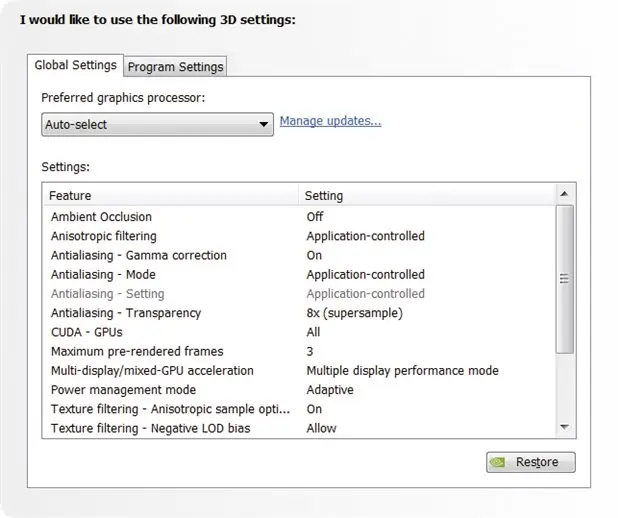The width and height of the screenshot is (618, 518).
Task: Select the Antialiasing - Transparency feature
Action: (x=126, y=313)
